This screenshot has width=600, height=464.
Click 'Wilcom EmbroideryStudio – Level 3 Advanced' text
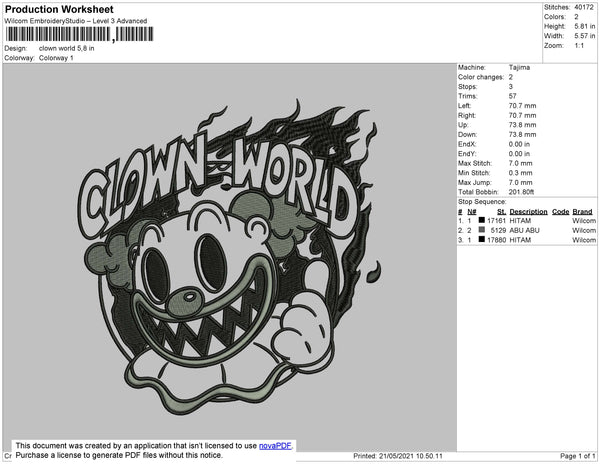76,21
